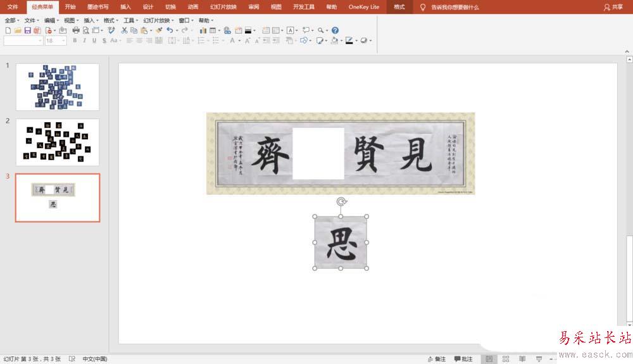The width and height of the screenshot is (633, 364).
Task: Toggle Underline formatting
Action: 94,41
